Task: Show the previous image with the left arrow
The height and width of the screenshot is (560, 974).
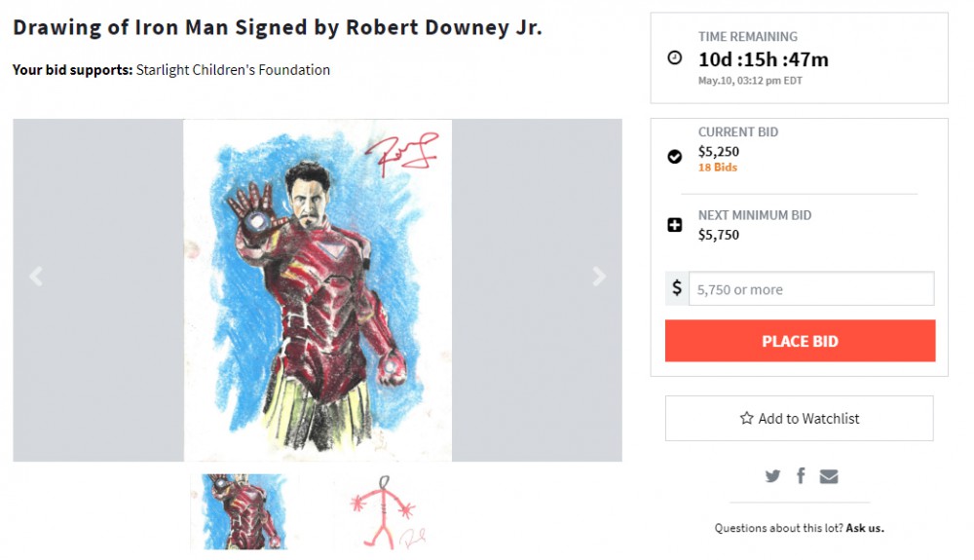Action: coord(36,277)
